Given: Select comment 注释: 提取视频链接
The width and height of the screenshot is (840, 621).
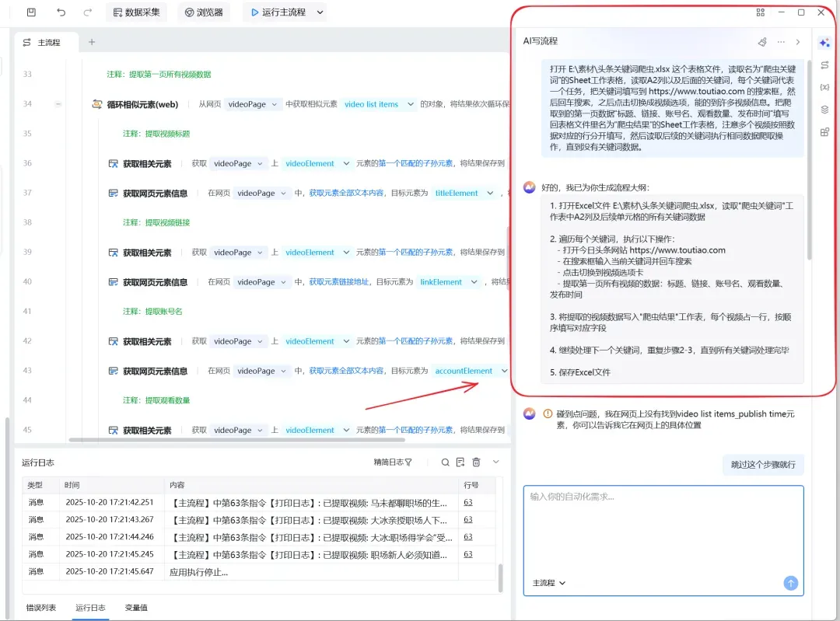Looking at the screenshot, I should click(x=156, y=222).
